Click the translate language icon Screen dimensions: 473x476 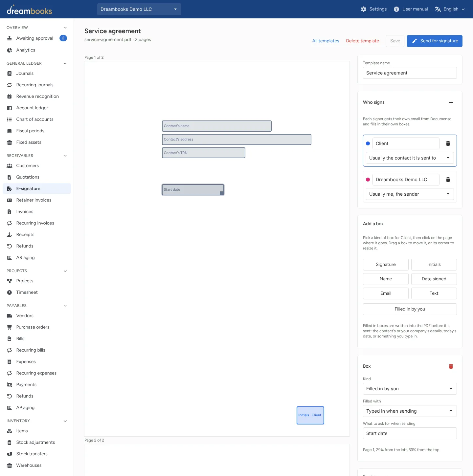point(438,9)
